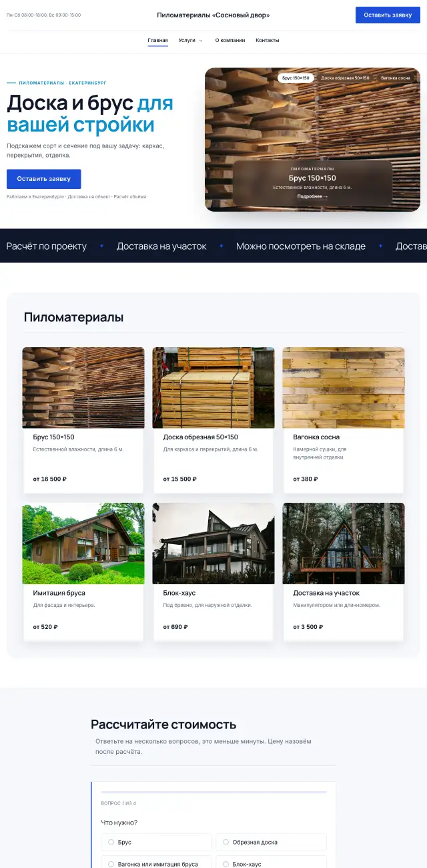
Task: Click card title «Имитация бруса»
Action: [x=59, y=593]
